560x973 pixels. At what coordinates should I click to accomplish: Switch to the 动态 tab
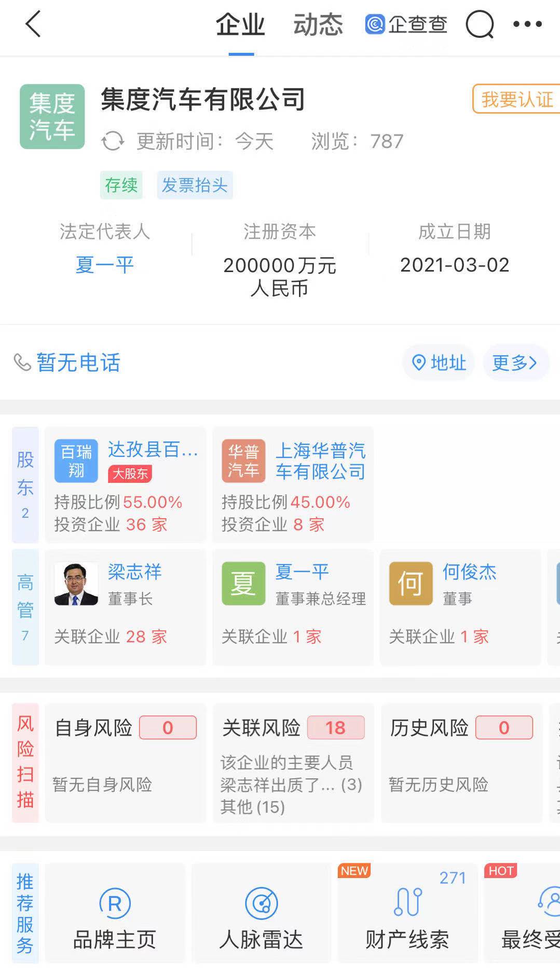pos(318,25)
